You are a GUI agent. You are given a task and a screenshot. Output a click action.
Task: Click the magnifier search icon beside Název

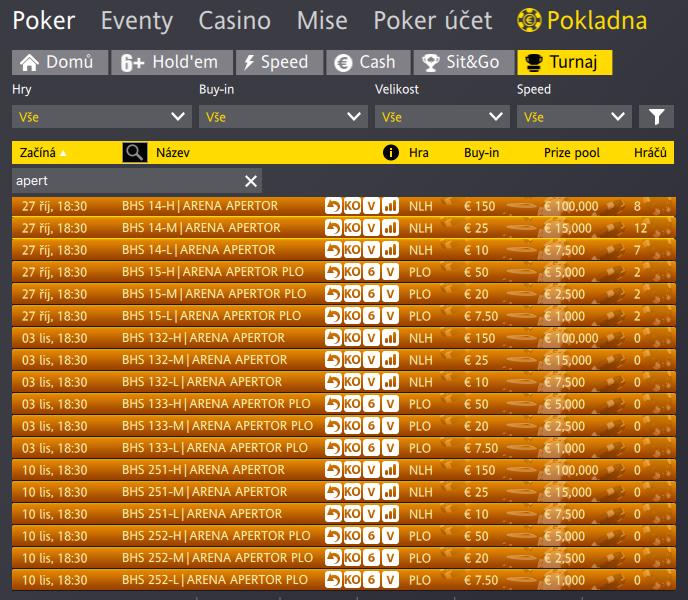pyautogui.click(x=135, y=153)
